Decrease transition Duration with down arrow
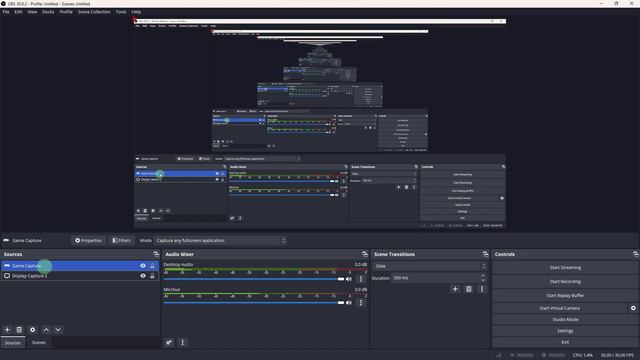 click(x=483, y=280)
